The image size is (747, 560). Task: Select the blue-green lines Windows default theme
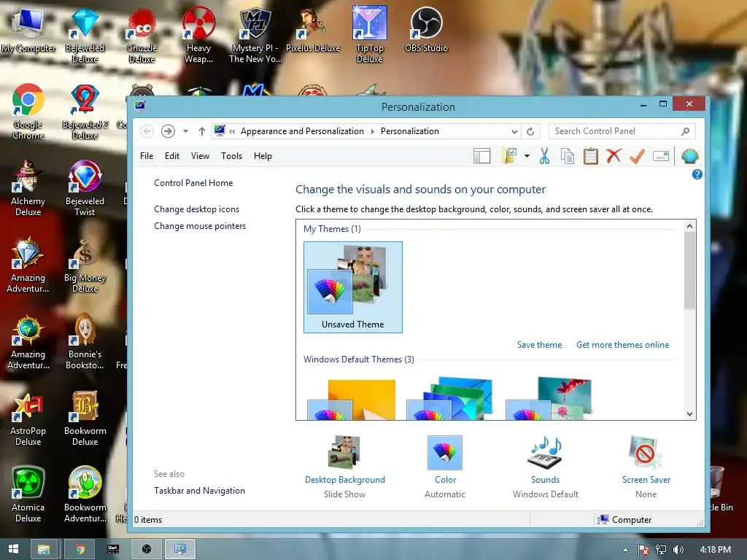click(449, 398)
